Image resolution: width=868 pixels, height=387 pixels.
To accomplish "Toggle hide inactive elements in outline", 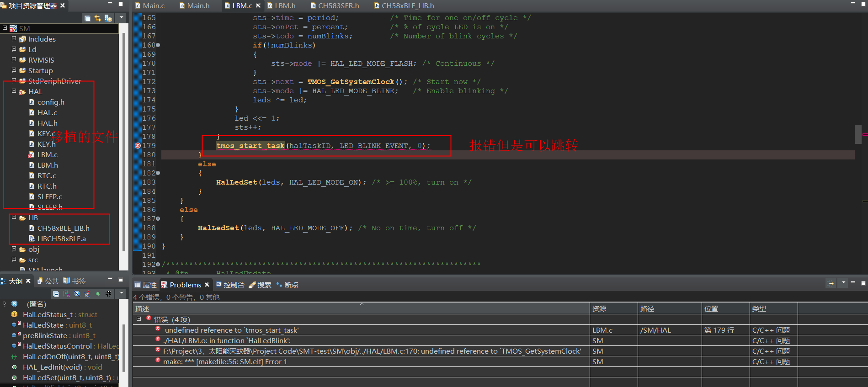I will 108,294.
